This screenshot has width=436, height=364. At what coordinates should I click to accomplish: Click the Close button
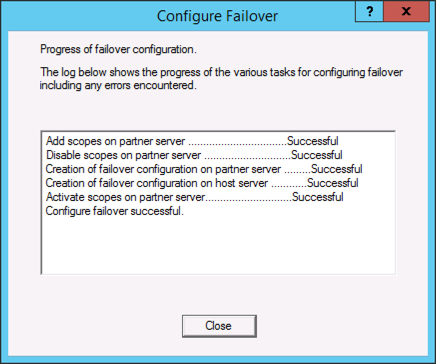(x=219, y=326)
